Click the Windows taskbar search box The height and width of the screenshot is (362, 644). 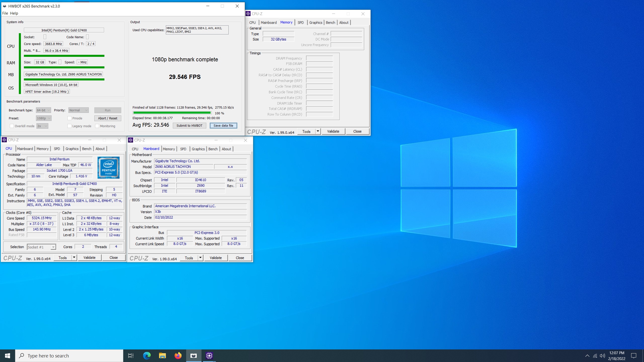(69, 356)
